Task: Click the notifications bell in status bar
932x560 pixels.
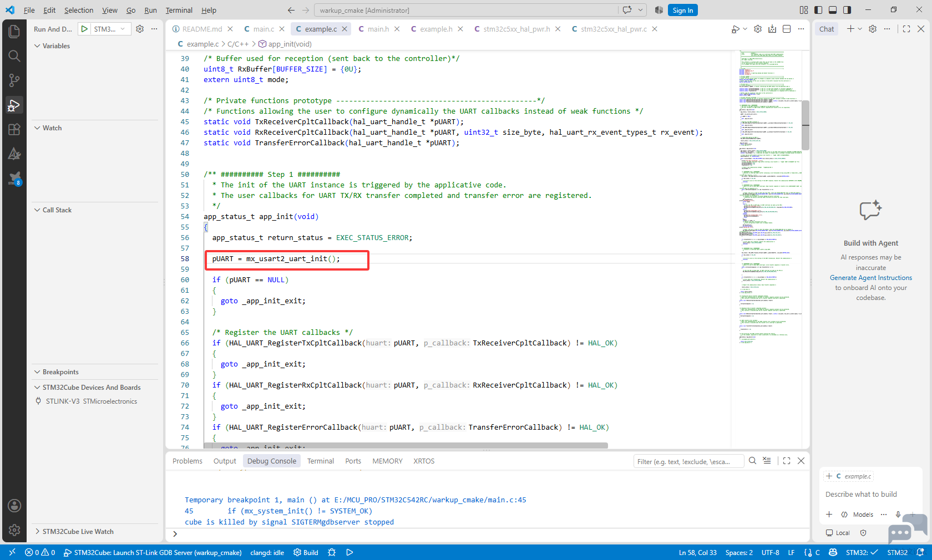Action: pos(920,552)
